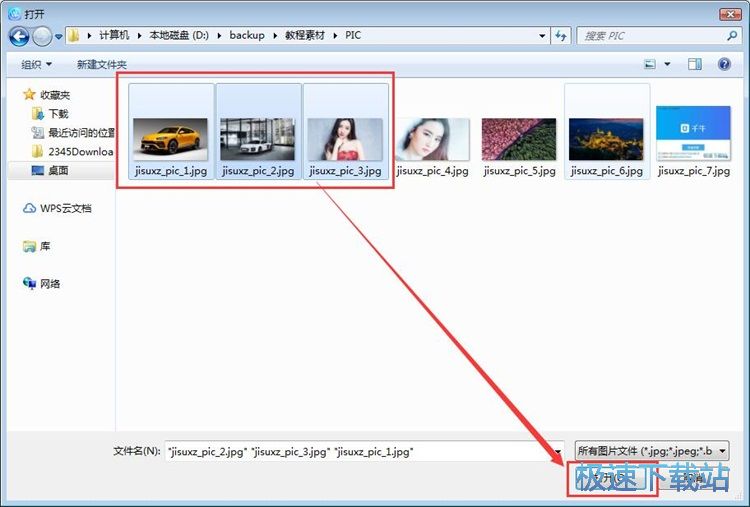Select 库 in the navigation pane

pos(45,246)
